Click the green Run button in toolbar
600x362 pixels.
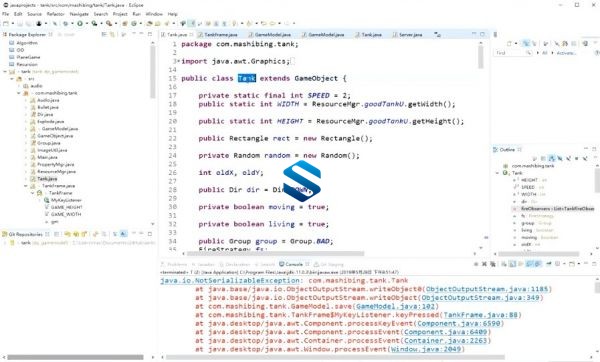pos(80,23)
